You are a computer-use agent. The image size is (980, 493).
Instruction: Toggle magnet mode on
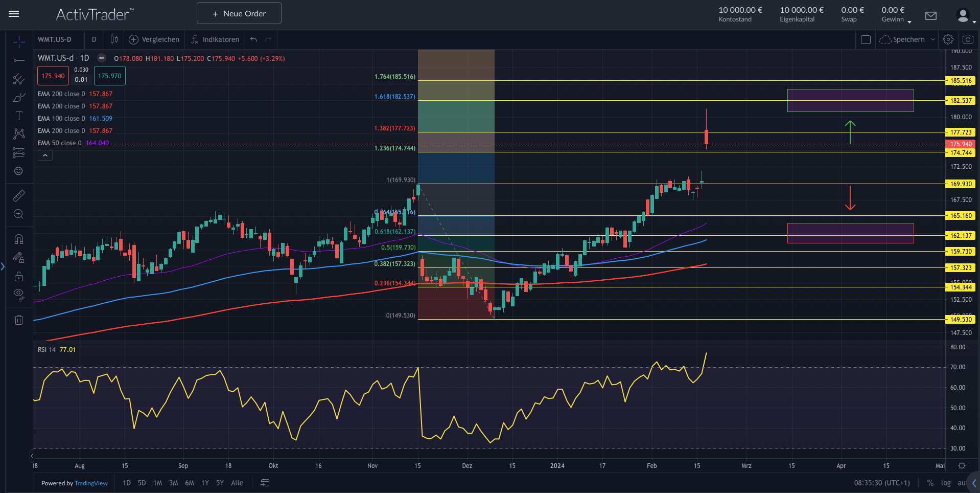(x=19, y=239)
